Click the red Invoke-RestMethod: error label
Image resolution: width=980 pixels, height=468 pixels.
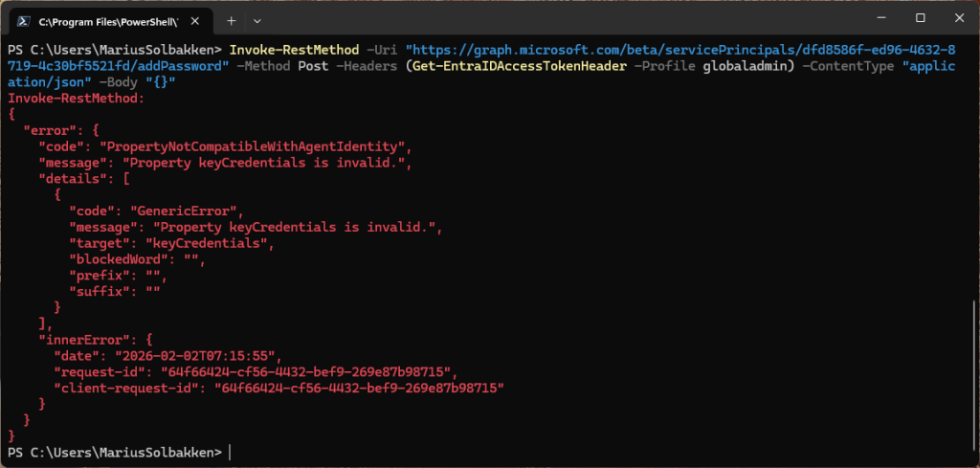[76, 98]
